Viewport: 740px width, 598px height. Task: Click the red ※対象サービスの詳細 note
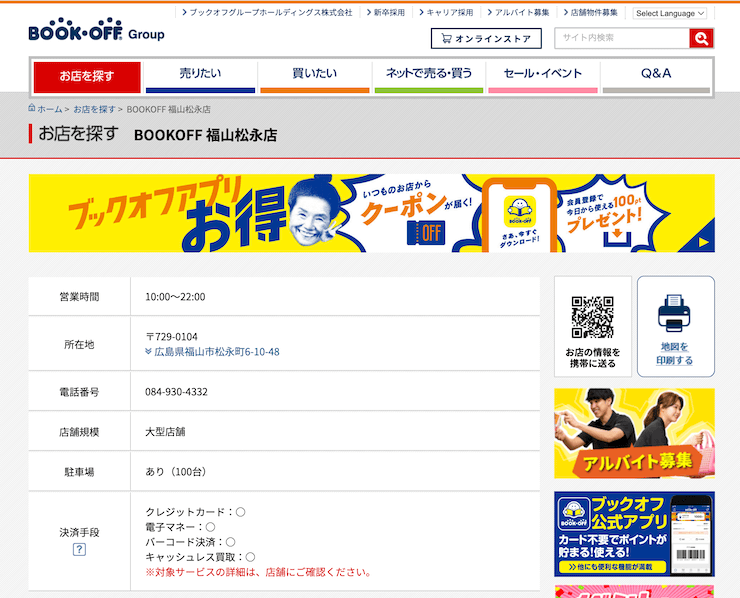coord(259,572)
